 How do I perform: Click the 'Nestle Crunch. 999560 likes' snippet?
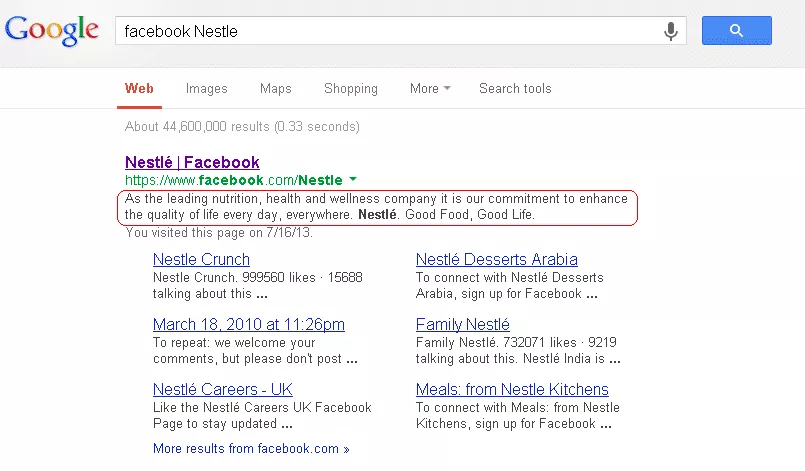(258, 286)
